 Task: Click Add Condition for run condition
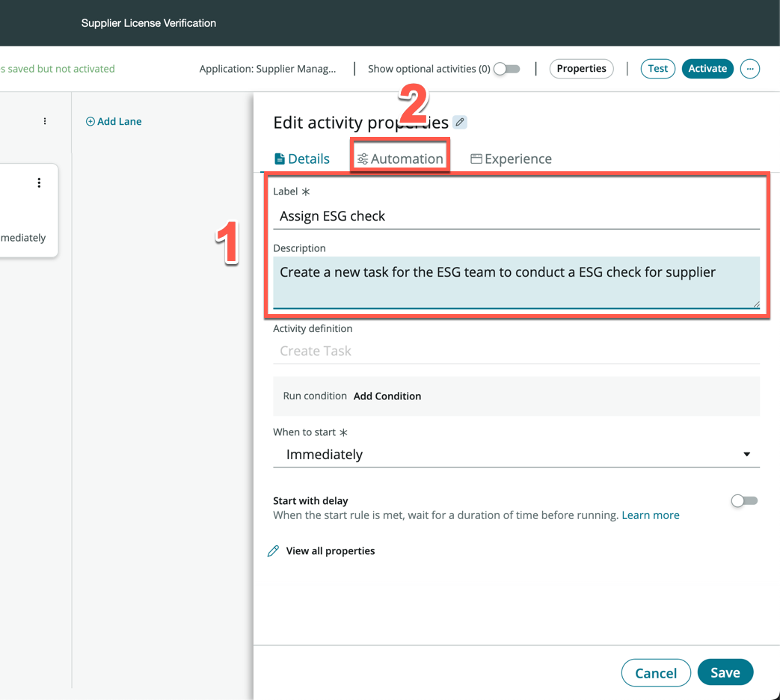click(387, 396)
